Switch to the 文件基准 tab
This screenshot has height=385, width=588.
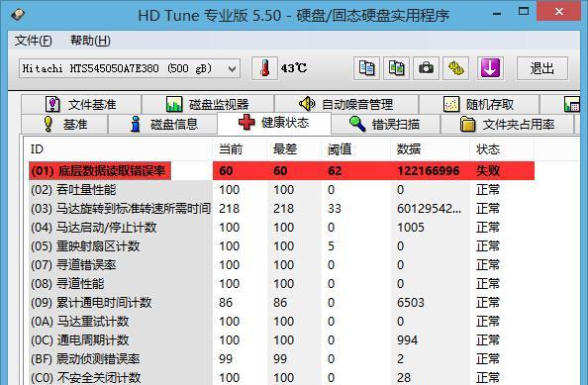81,104
